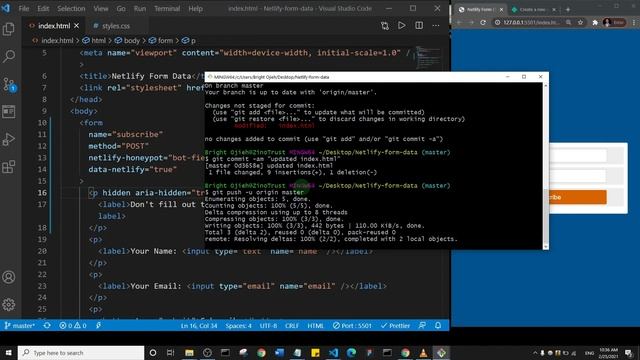Screen dimensions: 640x360
Task: Click the orange Subscribe button in the browser
Action: tap(578, 197)
